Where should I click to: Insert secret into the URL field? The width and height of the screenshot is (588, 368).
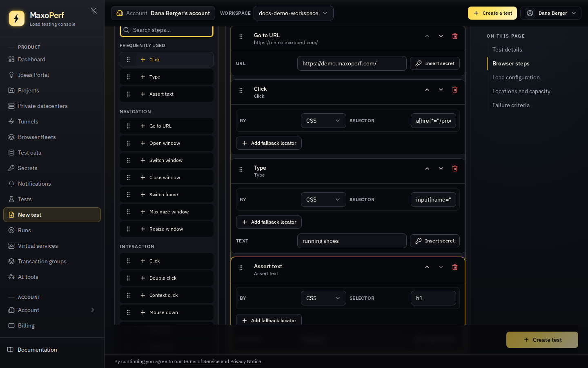click(x=435, y=63)
